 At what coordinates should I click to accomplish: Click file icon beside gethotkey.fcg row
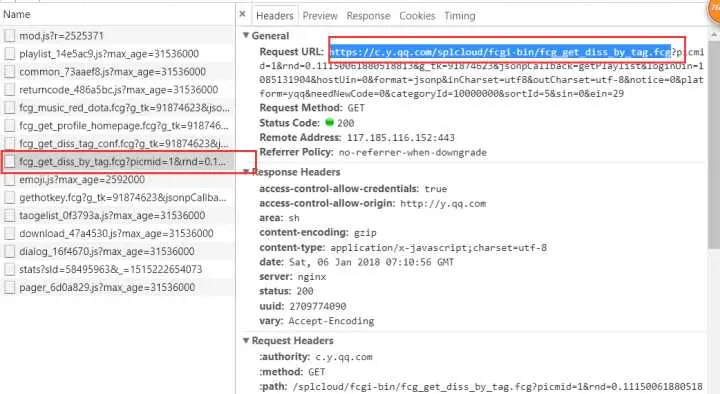click(10, 197)
